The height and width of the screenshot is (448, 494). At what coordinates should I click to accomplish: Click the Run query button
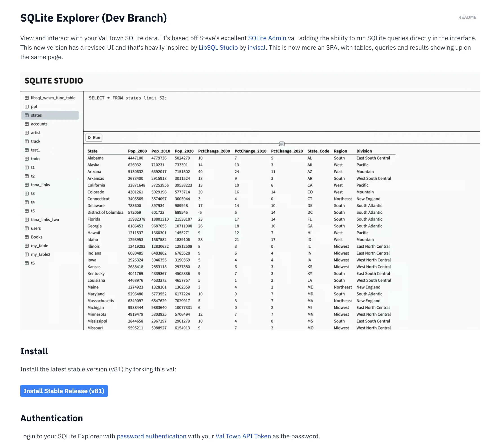(94, 138)
